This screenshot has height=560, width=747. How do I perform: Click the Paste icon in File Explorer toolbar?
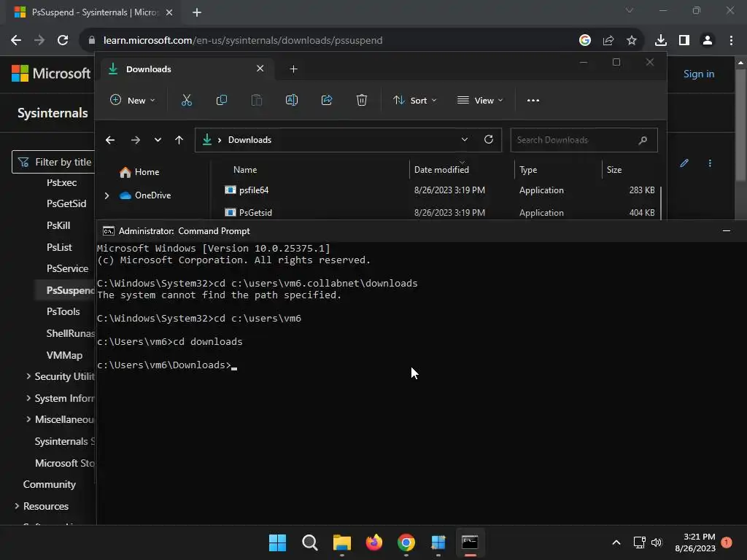(256, 100)
